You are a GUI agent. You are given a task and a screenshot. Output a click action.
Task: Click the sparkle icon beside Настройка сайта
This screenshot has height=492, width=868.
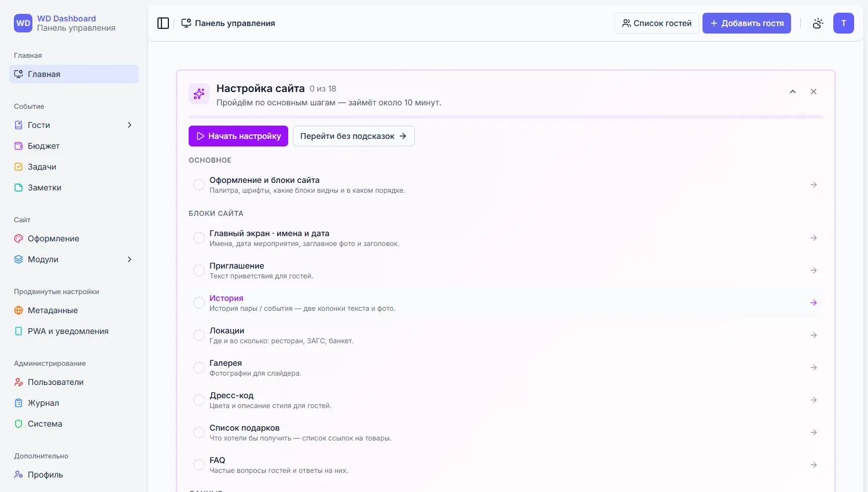(199, 94)
